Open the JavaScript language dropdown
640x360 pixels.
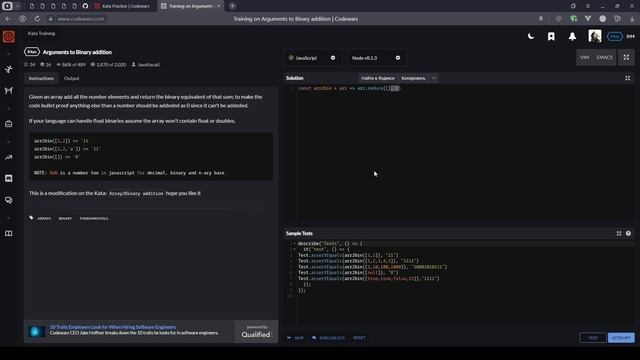[x=312, y=58]
